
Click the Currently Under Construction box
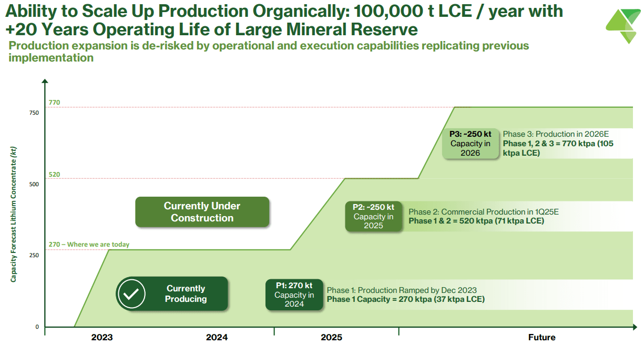202,212
